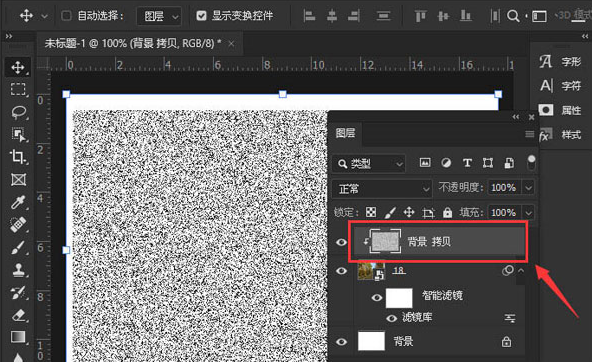Viewport: 592px width, 362px height.
Task: Open the 正常 blend mode dropdown
Action: point(382,188)
